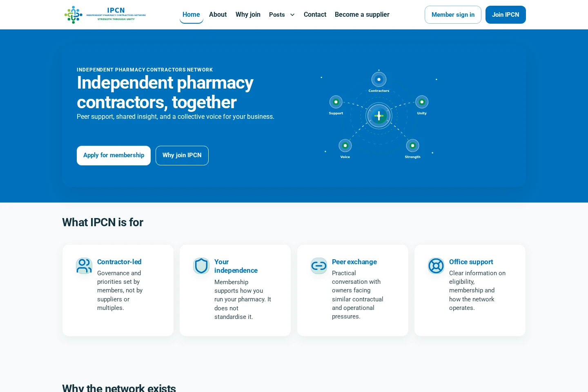Viewport: 588px width, 392px height.
Task: Click the Unity node in the network diagram
Action: click(x=422, y=102)
